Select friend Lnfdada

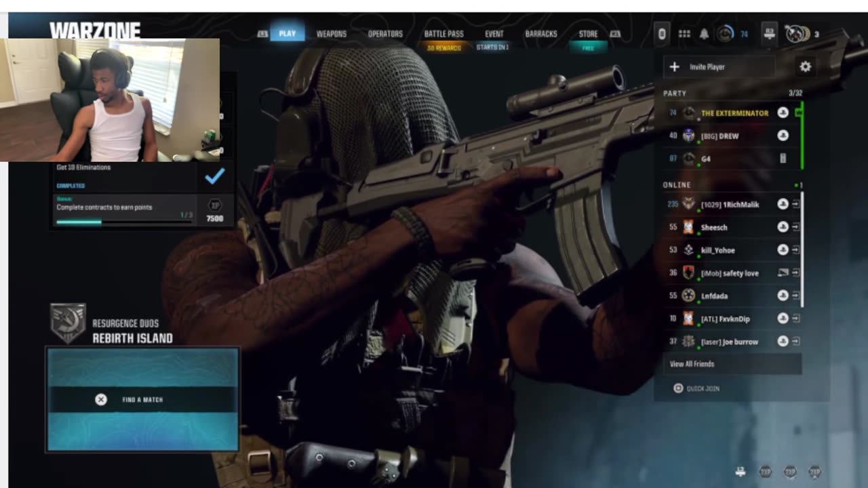(732, 296)
